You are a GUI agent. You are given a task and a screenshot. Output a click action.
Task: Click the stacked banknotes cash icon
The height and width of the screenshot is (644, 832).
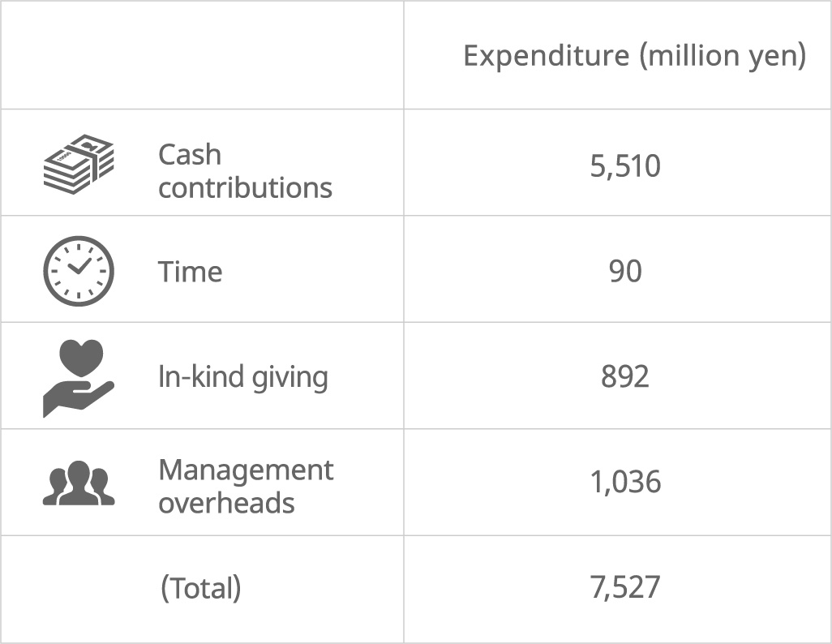[x=78, y=164]
